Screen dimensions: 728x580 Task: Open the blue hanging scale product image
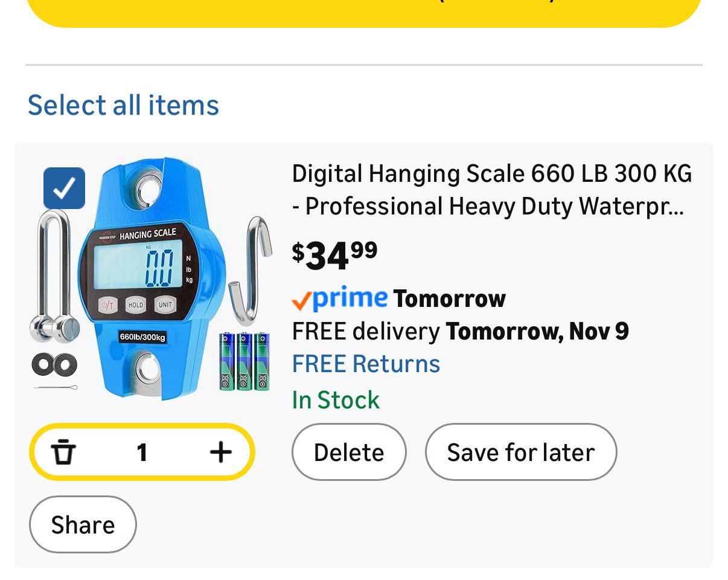click(x=152, y=279)
